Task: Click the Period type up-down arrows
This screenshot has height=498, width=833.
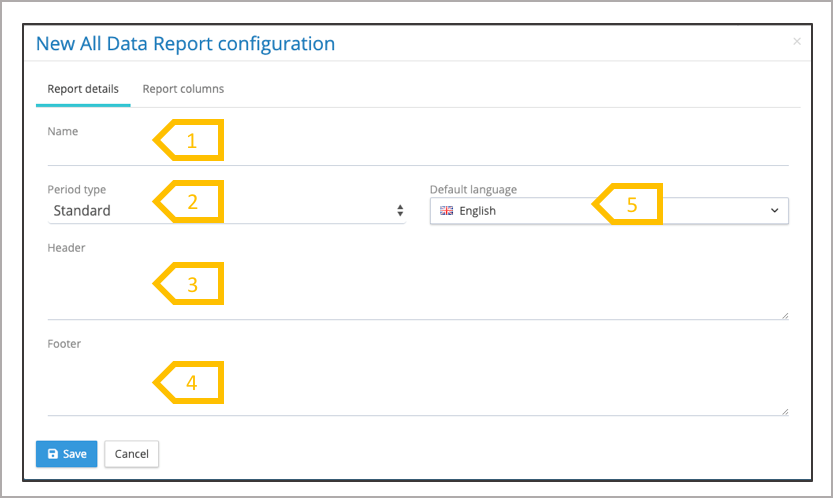Action: [400, 211]
